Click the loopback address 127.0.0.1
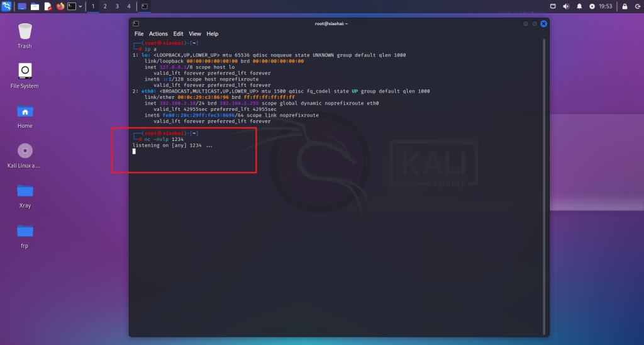This screenshot has height=345, width=644. point(173,67)
